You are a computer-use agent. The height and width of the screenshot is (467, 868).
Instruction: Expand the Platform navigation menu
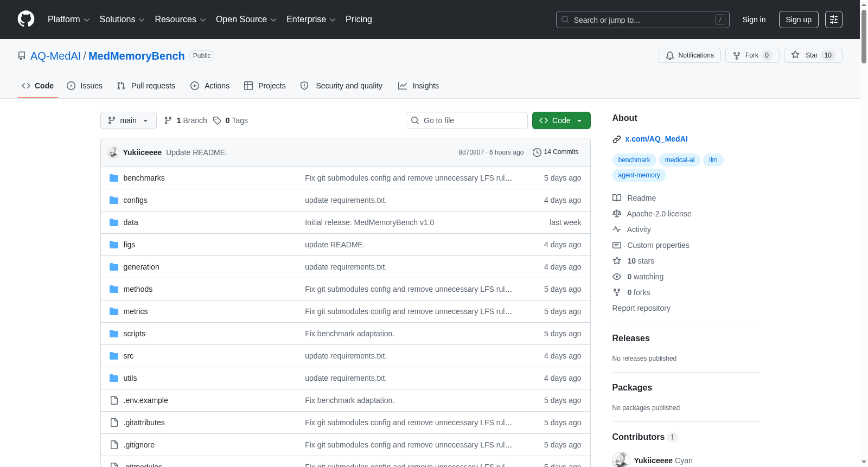pos(69,20)
